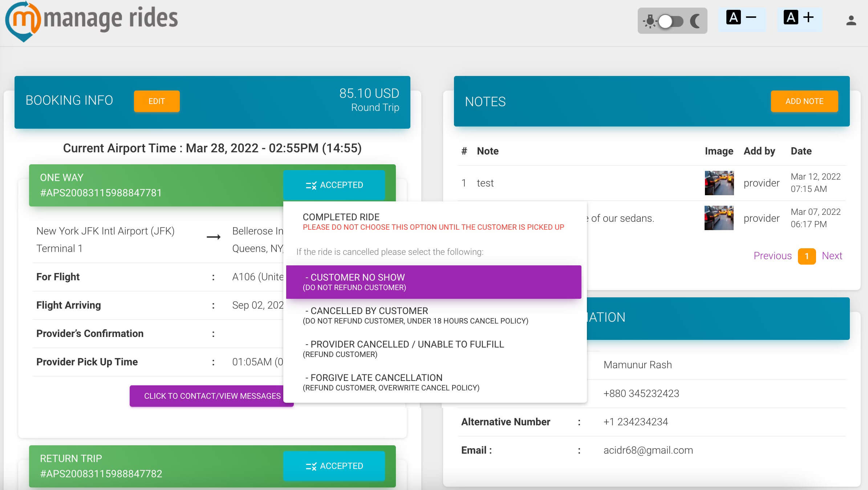Select notes page 1
The image size is (868, 490).
click(x=807, y=256)
